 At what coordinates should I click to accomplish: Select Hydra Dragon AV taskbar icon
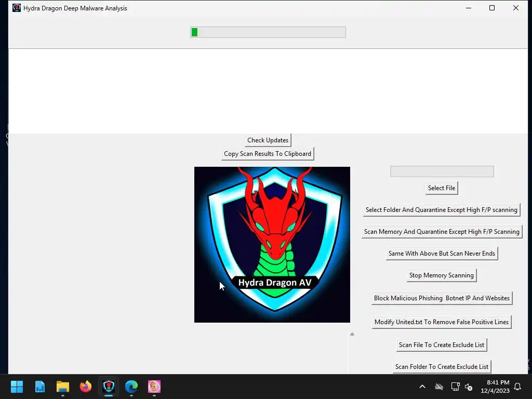pos(109,387)
